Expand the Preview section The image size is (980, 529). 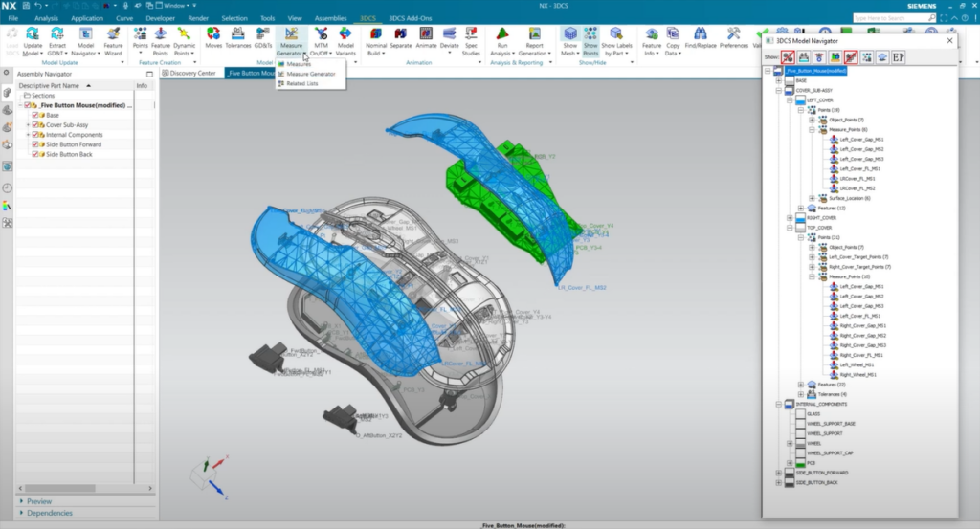click(22, 501)
